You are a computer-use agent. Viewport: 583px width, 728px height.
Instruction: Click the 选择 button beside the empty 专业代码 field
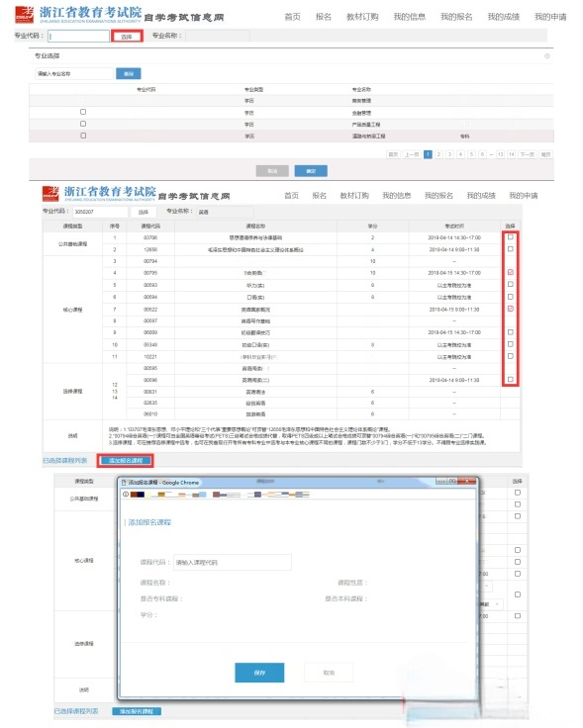click(x=127, y=37)
